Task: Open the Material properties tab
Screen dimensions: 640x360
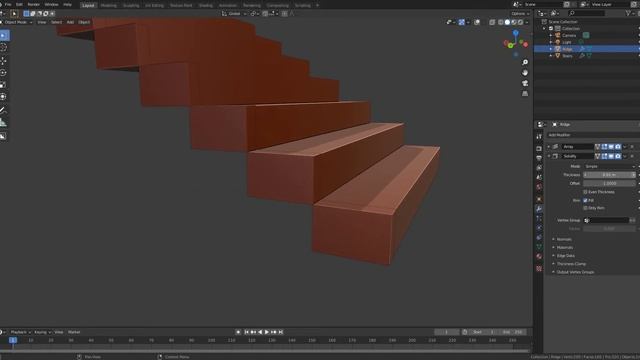Action: 539,256
